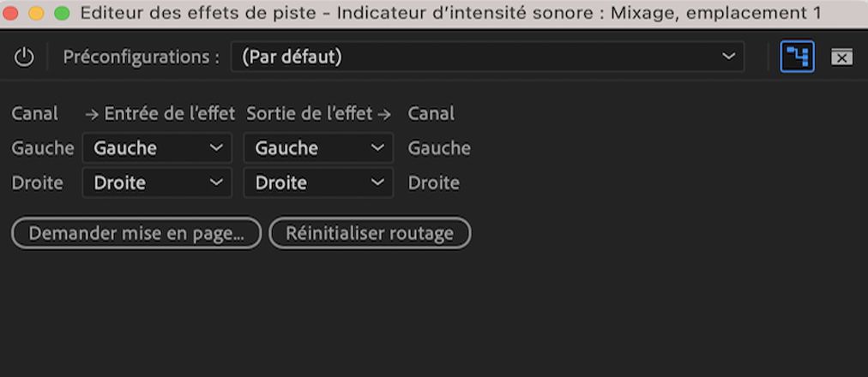Toggle the channel map editor view icon
The image size is (868, 377).
tap(797, 57)
